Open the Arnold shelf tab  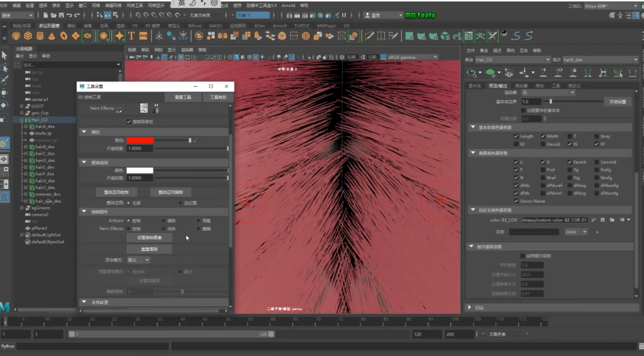click(279, 25)
